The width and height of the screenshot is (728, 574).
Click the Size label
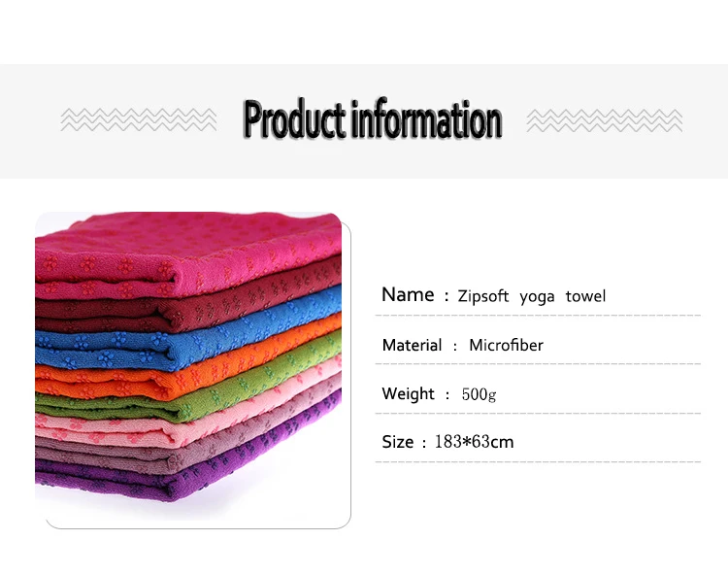click(x=397, y=442)
